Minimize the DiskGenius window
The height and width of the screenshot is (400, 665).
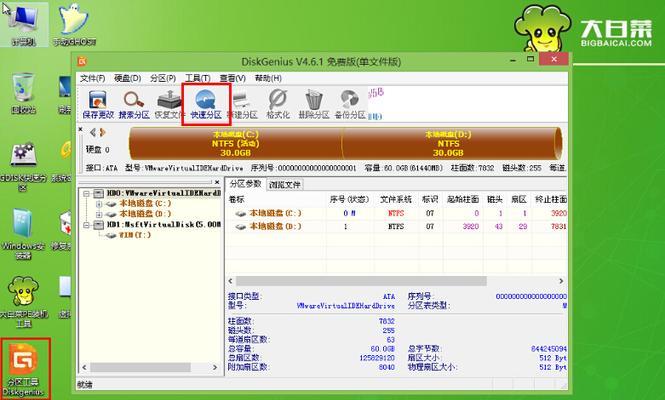pyautogui.click(x=514, y=60)
